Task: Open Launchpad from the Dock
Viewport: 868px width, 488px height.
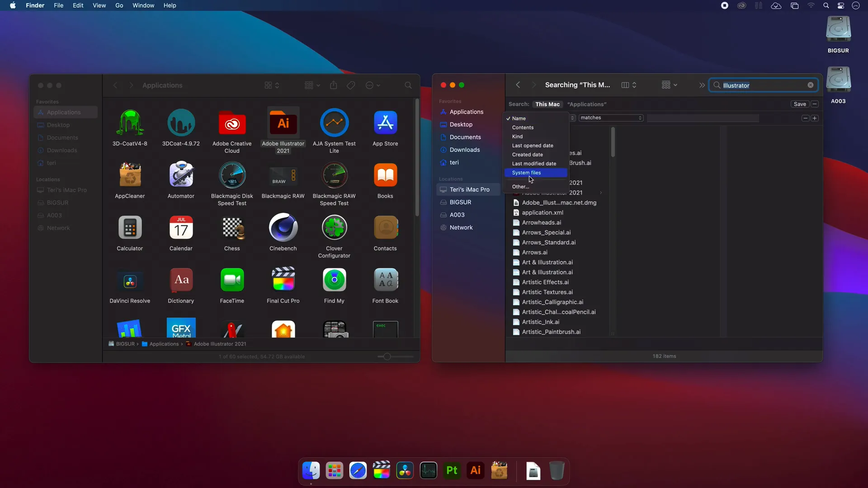Action: (x=334, y=471)
